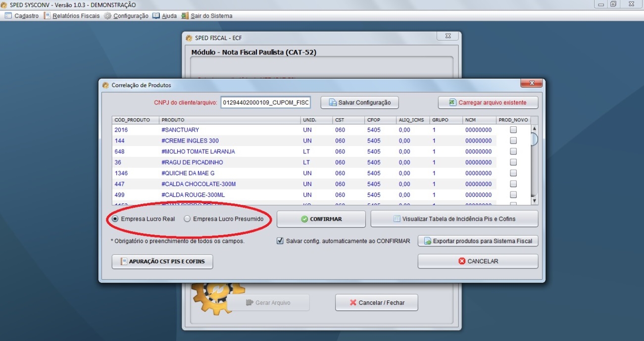Click the Salvar Configuração disk icon

[333, 102]
